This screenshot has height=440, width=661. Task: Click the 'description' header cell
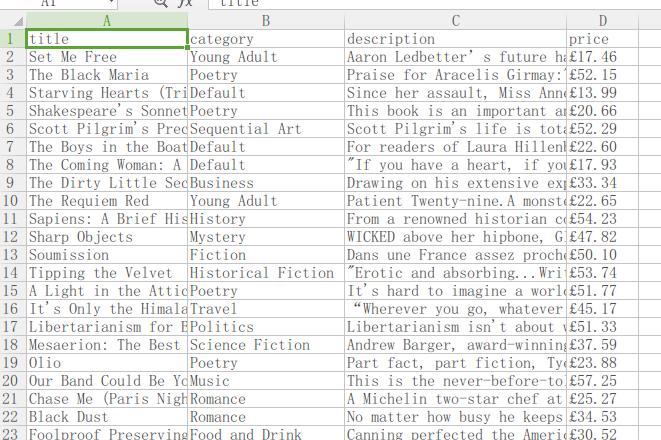coord(455,39)
